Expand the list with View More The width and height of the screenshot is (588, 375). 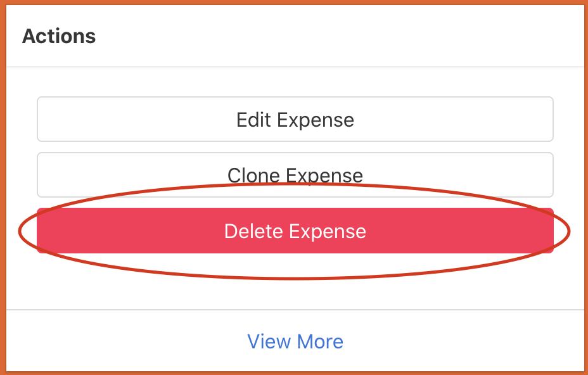coord(295,341)
